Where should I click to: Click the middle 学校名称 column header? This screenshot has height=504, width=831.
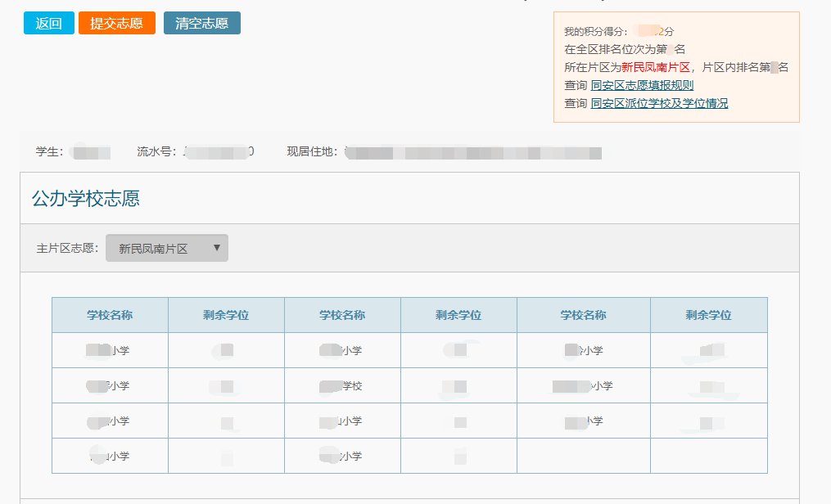(x=342, y=315)
